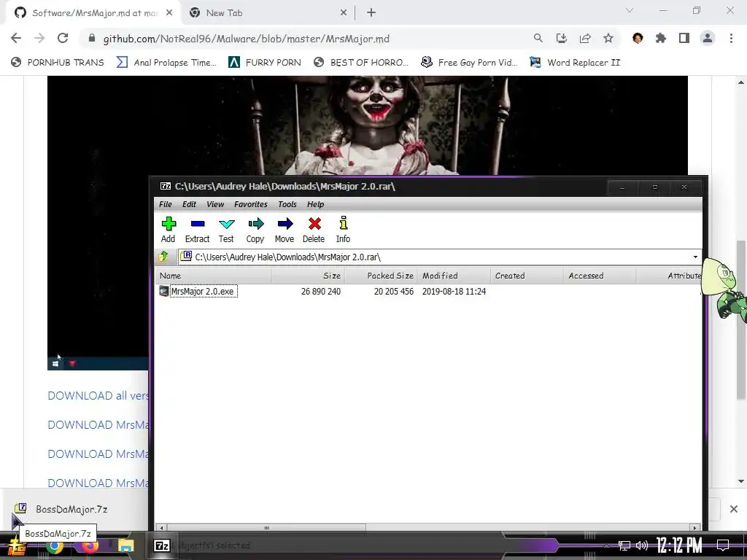The height and width of the screenshot is (560, 747).
Task: Run Test on the archive
Action: 226,230
